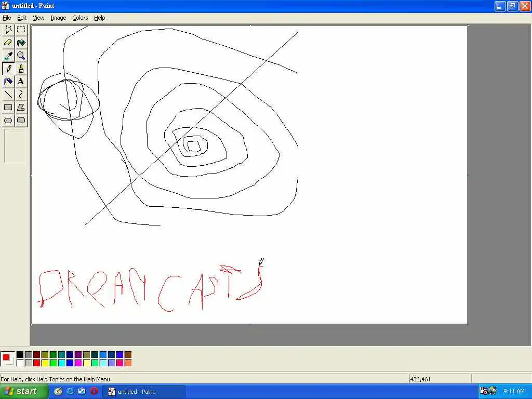
Task: Choose the Brush tool
Action: pyautogui.click(x=21, y=69)
